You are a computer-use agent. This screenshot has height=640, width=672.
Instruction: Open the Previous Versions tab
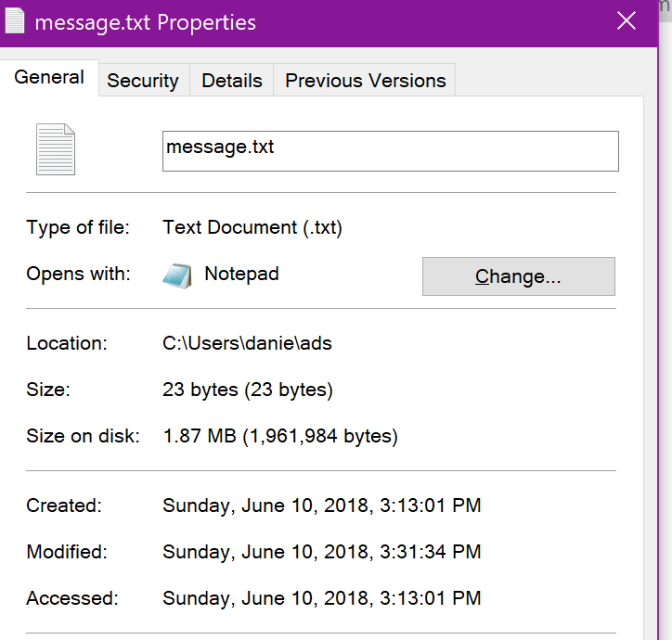pyautogui.click(x=365, y=80)
